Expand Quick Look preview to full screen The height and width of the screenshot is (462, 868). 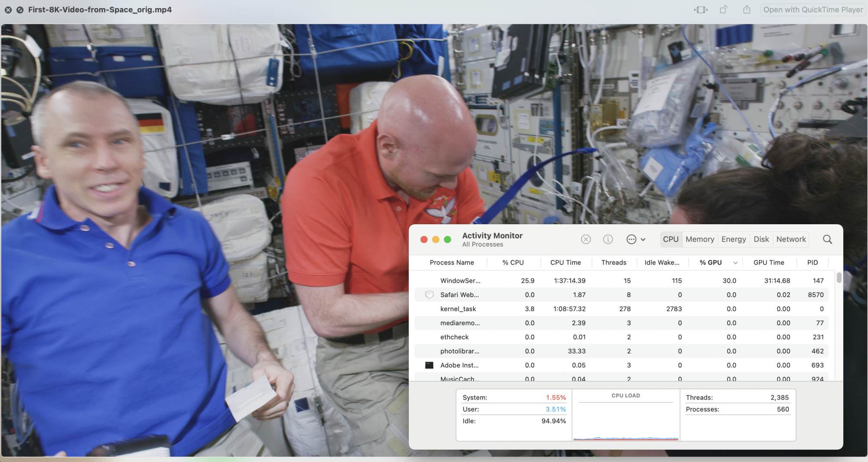(20, 10)
